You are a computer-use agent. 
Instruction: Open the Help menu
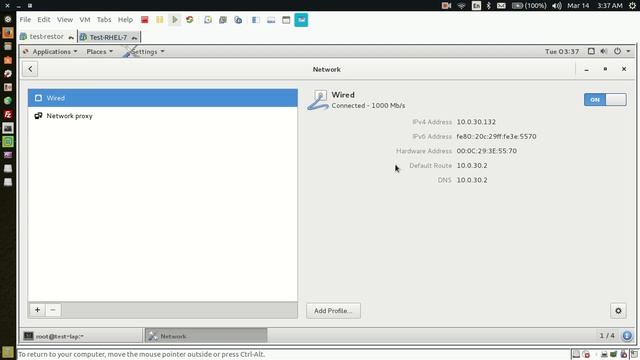click(x=125, y=20)
